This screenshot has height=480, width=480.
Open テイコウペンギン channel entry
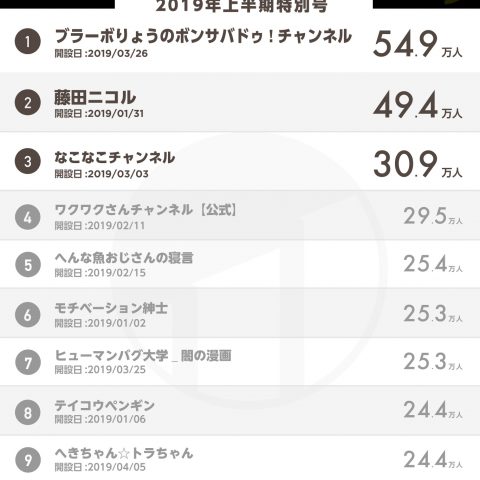click(104, 405)
